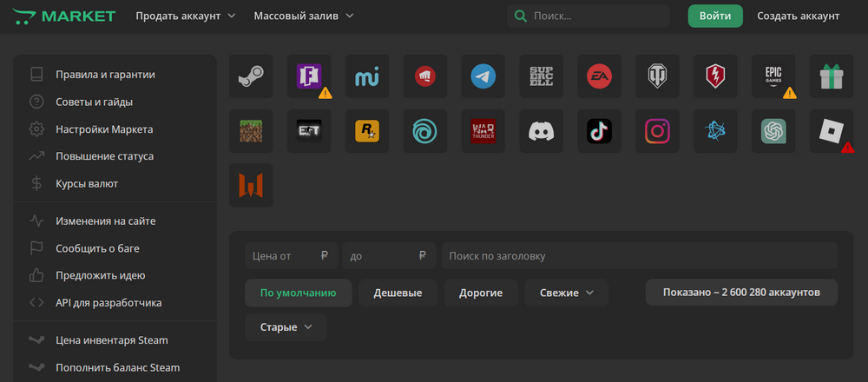
Task: Click the green MARKET logo
Action: click(x=64, y=16)
